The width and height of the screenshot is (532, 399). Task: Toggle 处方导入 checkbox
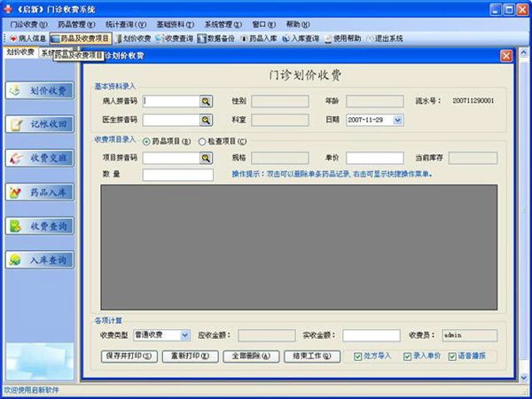click(357, 356)
